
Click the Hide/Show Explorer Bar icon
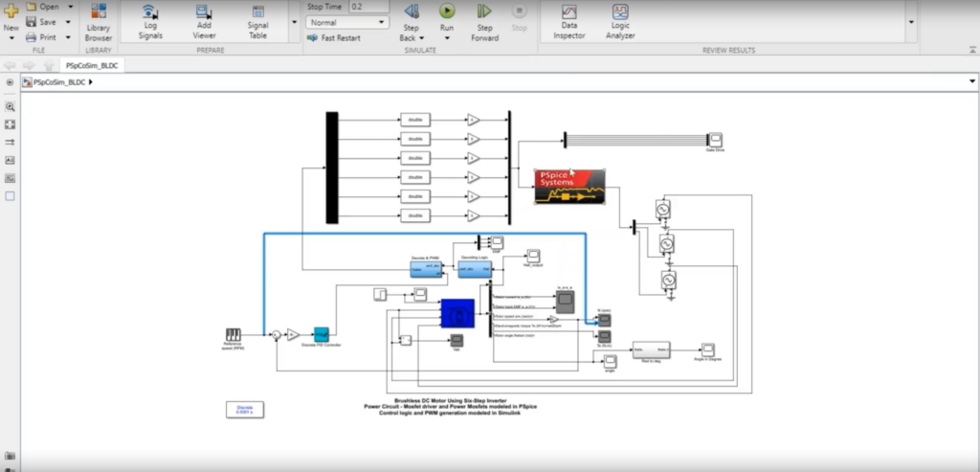tap(10, 82)
